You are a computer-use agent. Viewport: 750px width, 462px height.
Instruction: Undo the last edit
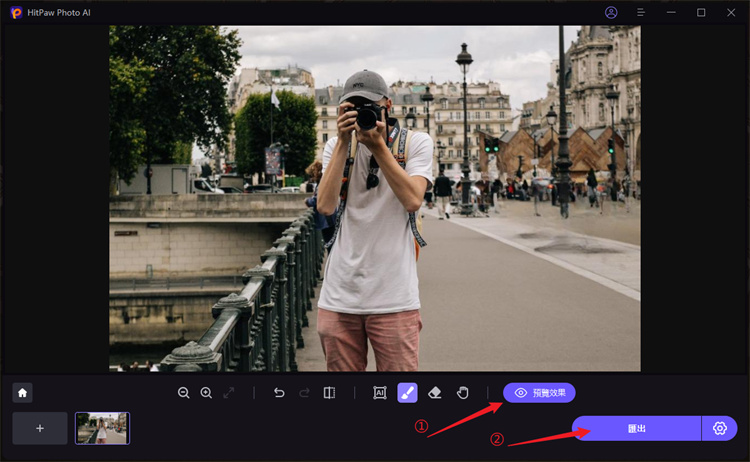point(280,393)
